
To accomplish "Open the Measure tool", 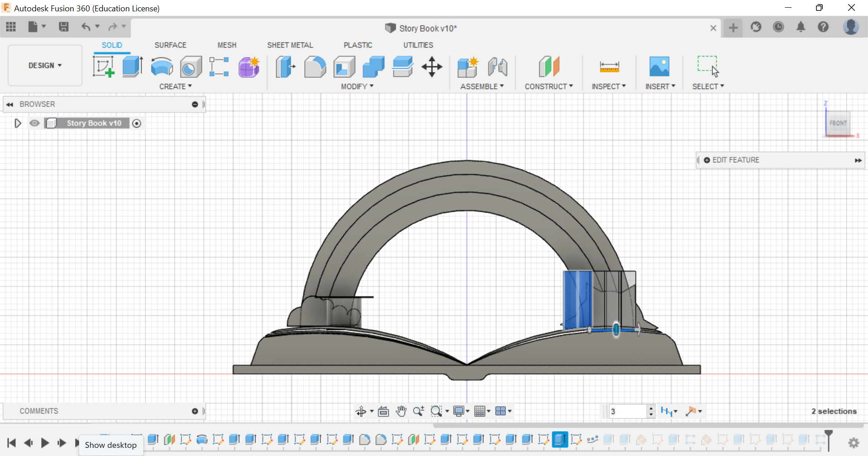I will tap(609, 67).
